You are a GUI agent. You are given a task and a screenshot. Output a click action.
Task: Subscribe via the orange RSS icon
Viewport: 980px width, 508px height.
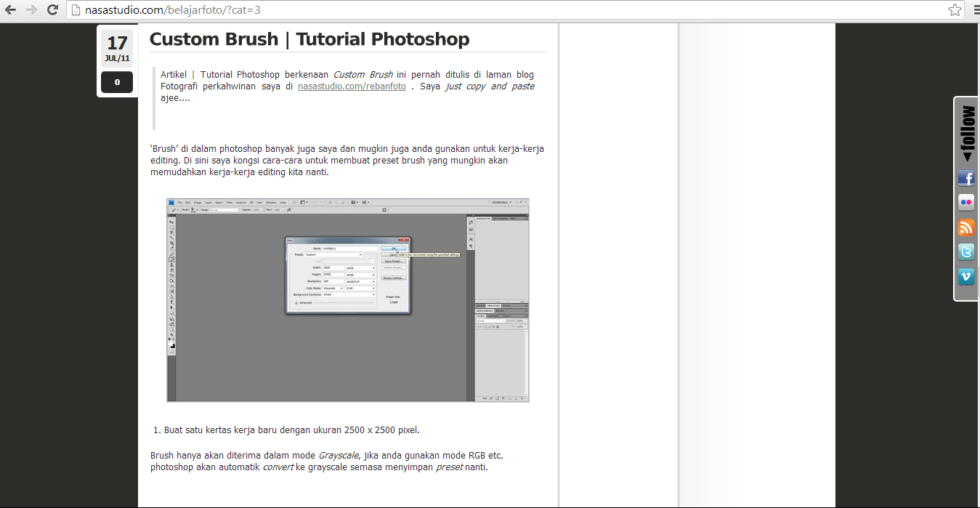tap(965, 227)
